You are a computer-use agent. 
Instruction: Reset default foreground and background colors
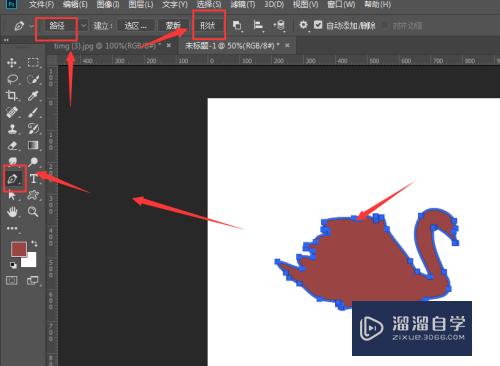[13, 265]
